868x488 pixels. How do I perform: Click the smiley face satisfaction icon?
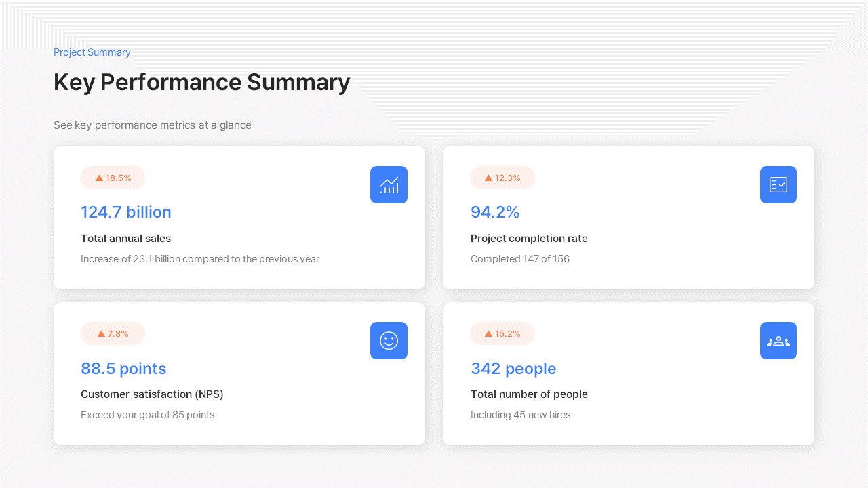click(389, 340)
